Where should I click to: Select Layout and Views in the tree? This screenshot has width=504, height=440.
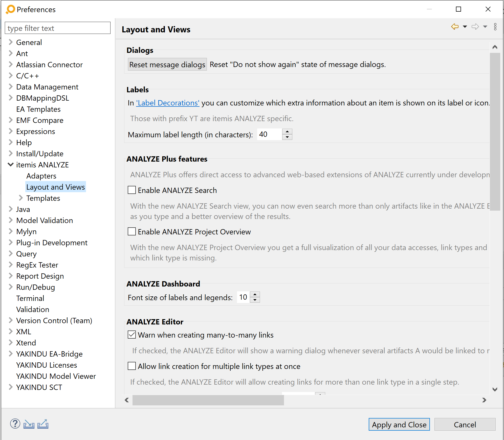click(56, 187)
